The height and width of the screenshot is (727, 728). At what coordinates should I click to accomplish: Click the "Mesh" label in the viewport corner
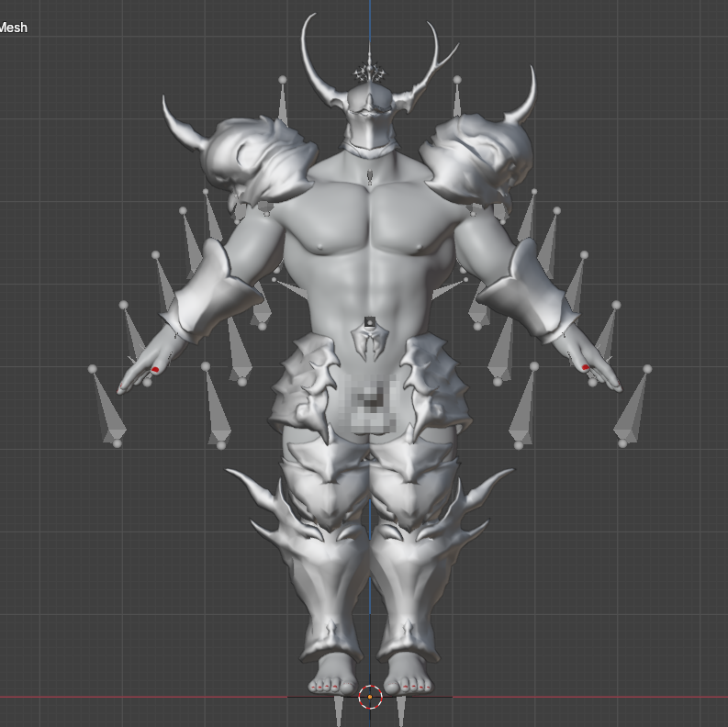[13, 28]
